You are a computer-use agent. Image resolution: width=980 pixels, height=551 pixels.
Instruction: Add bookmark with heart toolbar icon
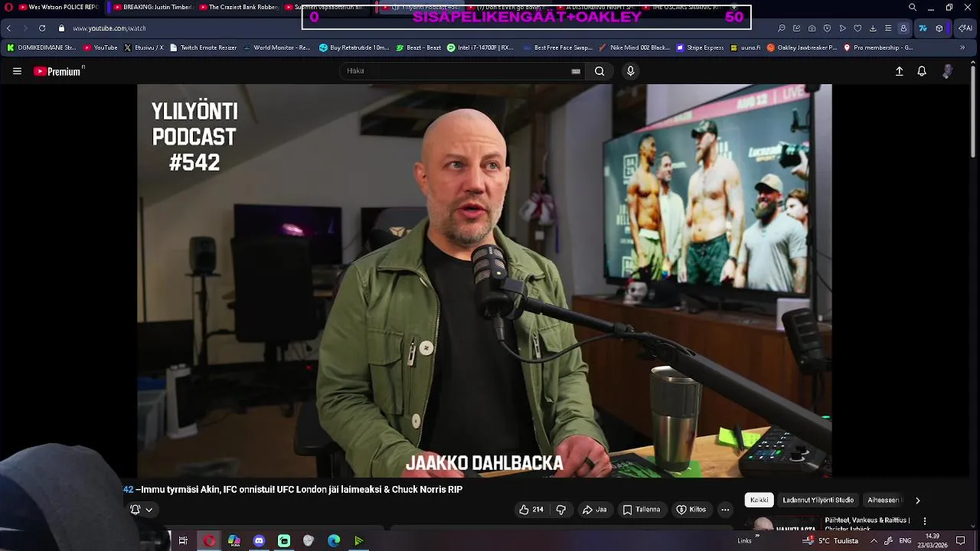(x=857, y=28)
